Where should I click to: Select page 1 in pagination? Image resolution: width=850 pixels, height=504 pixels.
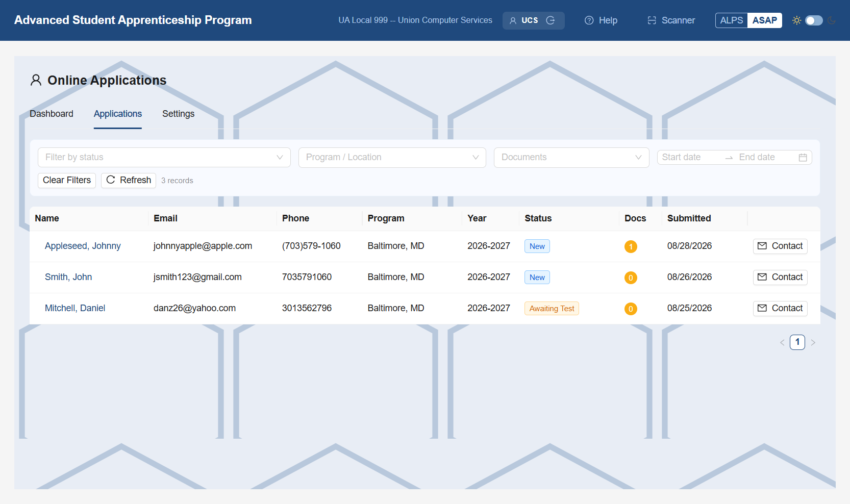[797, 342]
